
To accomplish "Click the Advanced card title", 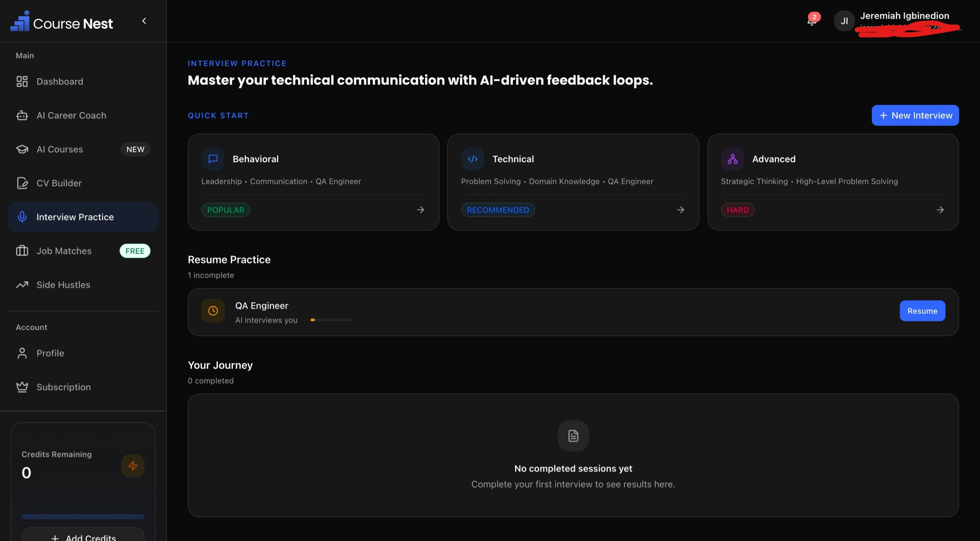I will coord(774,159).
